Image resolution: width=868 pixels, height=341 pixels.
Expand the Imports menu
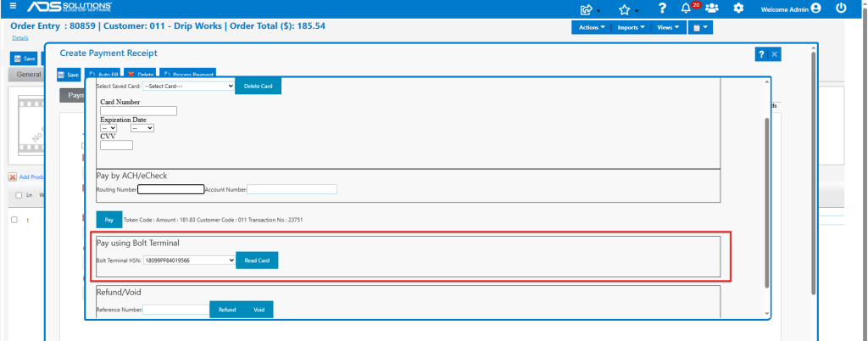tap(631, 27)
